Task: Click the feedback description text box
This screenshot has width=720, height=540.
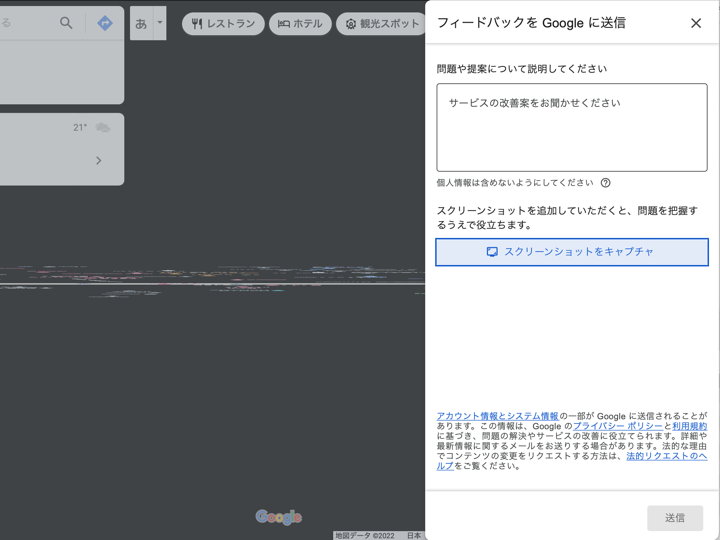Action: click(572, 127)
